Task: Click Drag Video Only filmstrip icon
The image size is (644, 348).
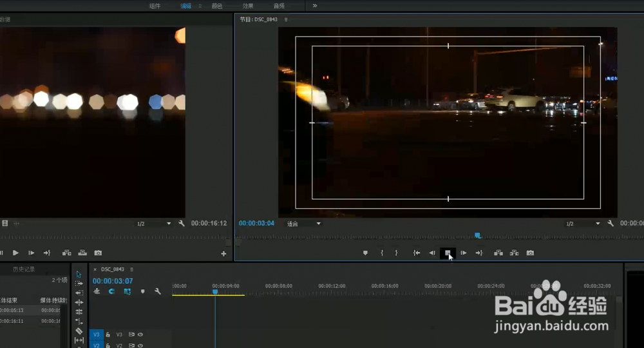Action: [x=5, y=224]
